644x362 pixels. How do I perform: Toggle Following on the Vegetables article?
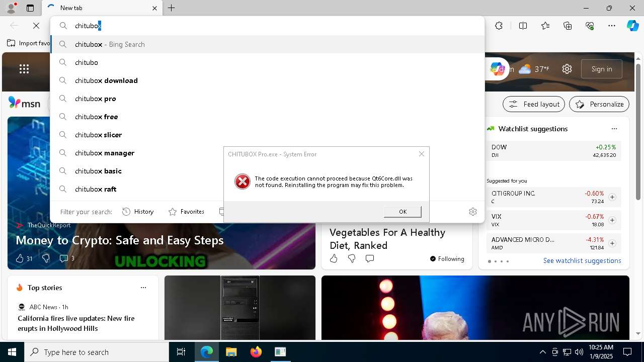(x=447, y=259)
